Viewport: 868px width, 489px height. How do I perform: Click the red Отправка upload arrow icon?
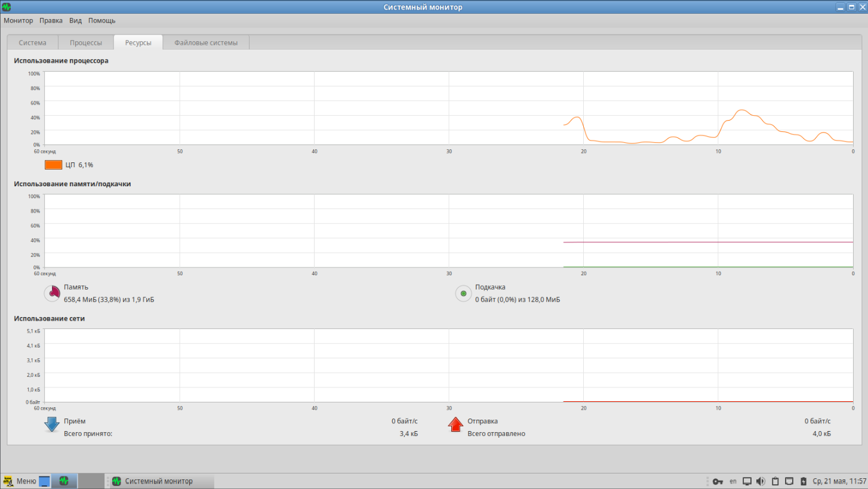[455, 425]
